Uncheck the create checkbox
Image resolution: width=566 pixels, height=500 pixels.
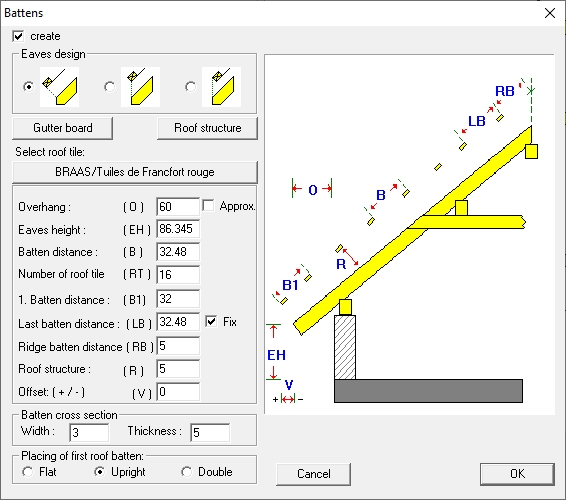point(18,36)
